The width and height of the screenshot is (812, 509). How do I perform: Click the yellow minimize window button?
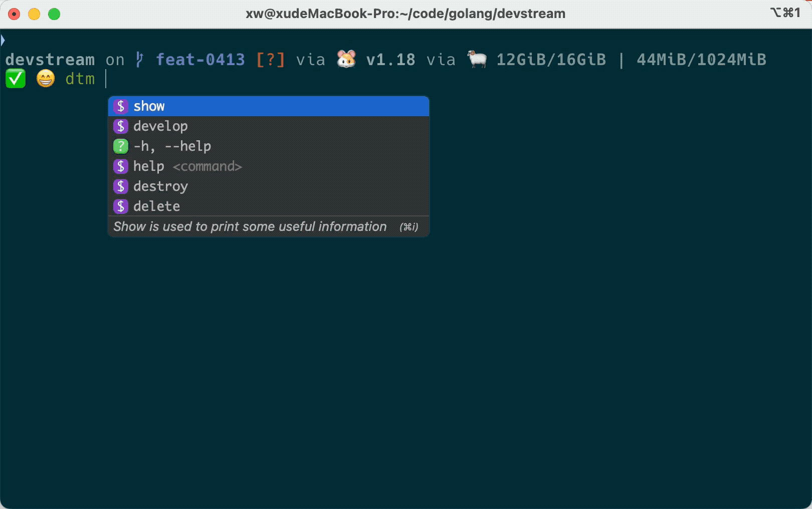tap(34, 14)
